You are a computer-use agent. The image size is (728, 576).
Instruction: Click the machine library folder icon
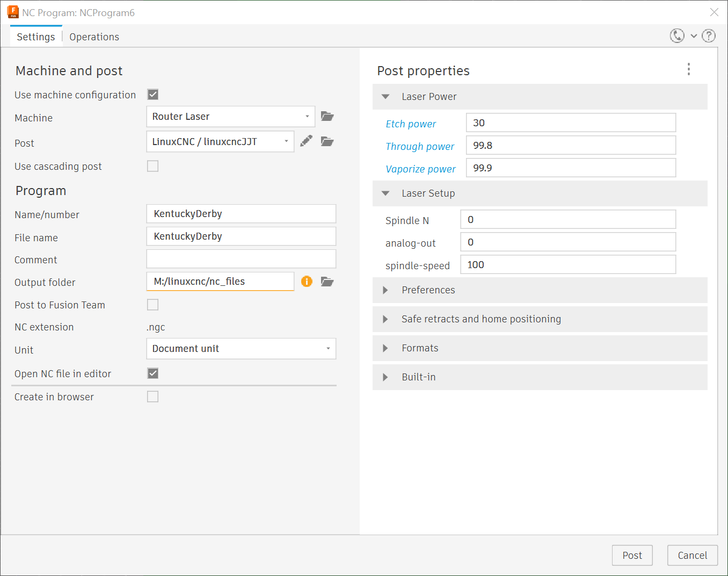pos(327,117)
